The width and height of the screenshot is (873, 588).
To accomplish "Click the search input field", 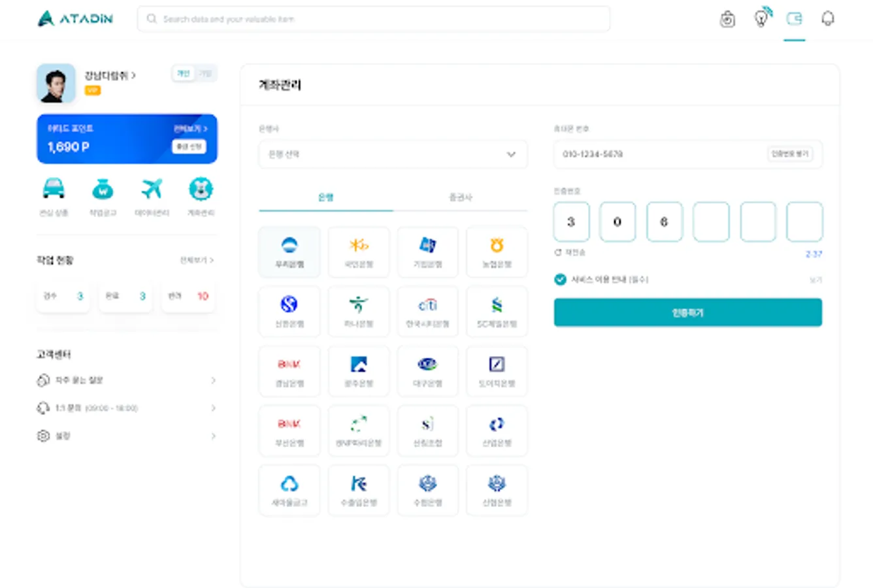I will [x=374, y=19].
